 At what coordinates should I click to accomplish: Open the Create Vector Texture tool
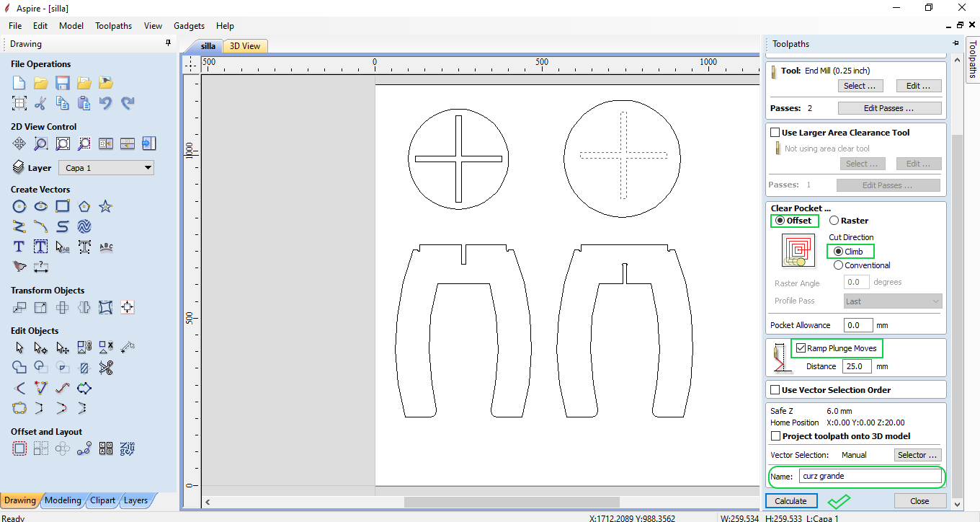point(84,226)
